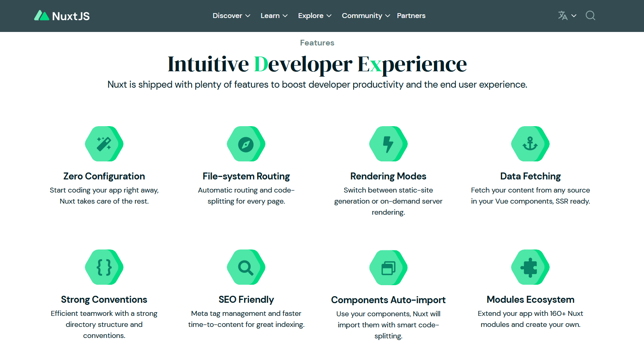
Task: Open the search magnifier icon in the header
Action: [x=590, y=16]
